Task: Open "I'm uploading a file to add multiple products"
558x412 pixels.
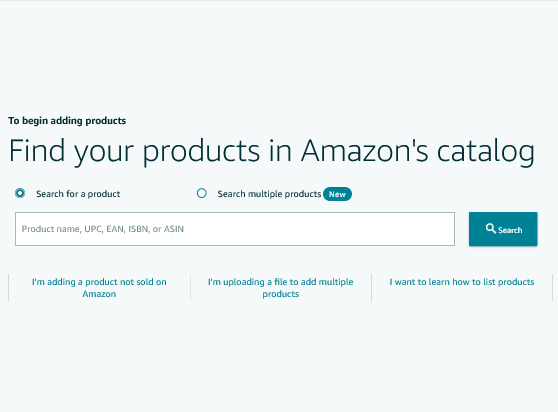Action: (280, 288)
